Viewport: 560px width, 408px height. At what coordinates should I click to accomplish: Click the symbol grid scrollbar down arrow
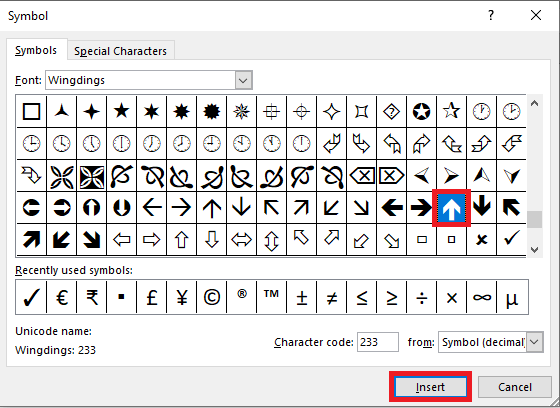(534, 249)
